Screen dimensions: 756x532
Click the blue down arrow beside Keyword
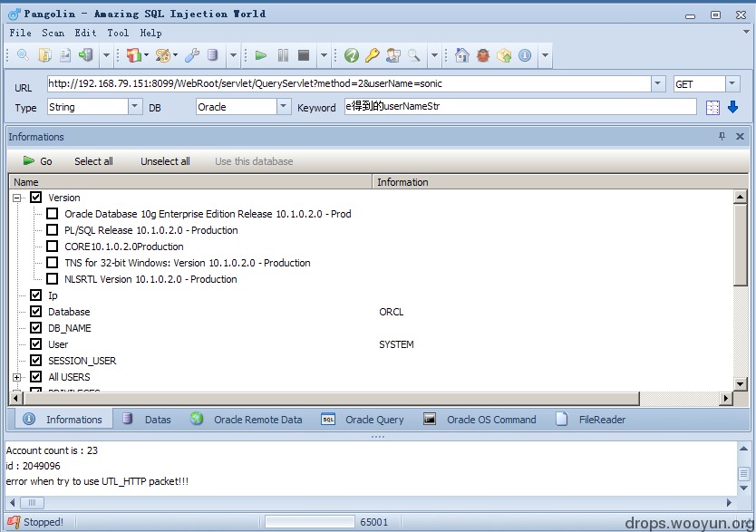(732, 107)
